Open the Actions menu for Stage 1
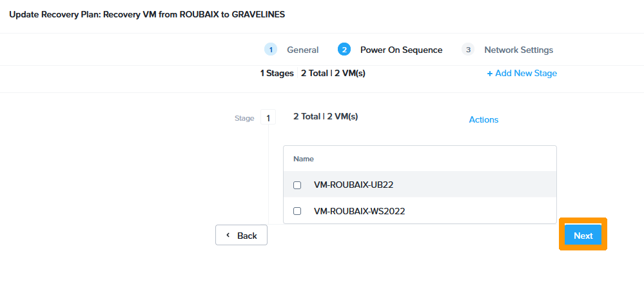644x284 pixels. coord(483,119)
